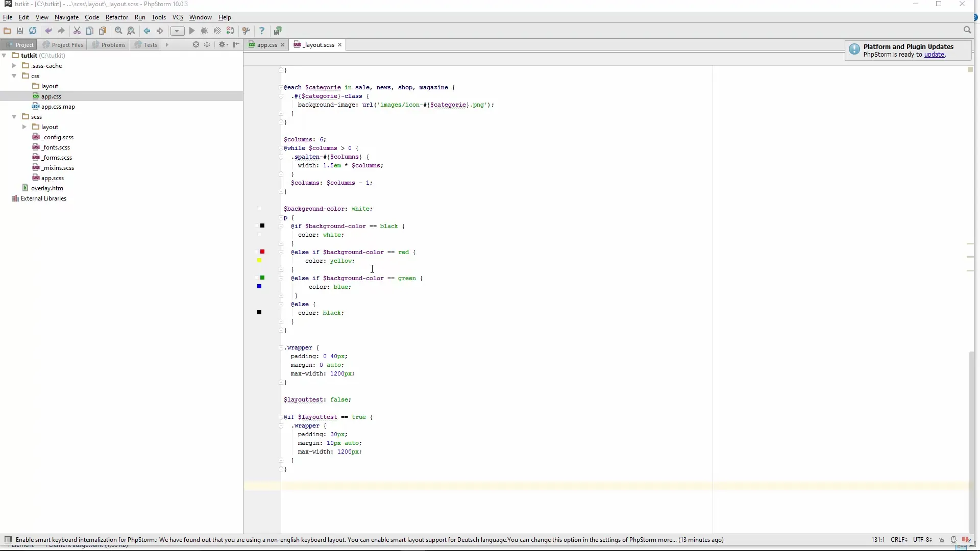Click the Replace magnifier-with-A icon
This screenshot has width=980, height=551.
tap(131, 31)
